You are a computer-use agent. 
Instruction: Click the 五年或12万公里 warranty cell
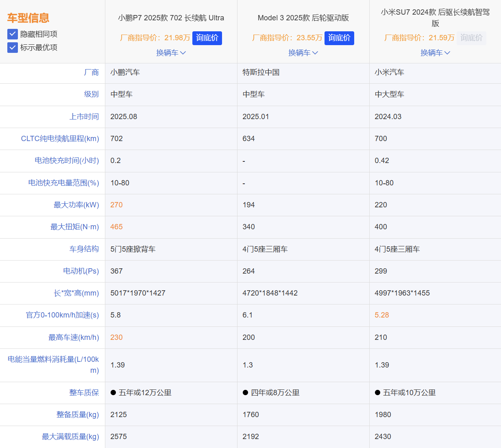141,393
